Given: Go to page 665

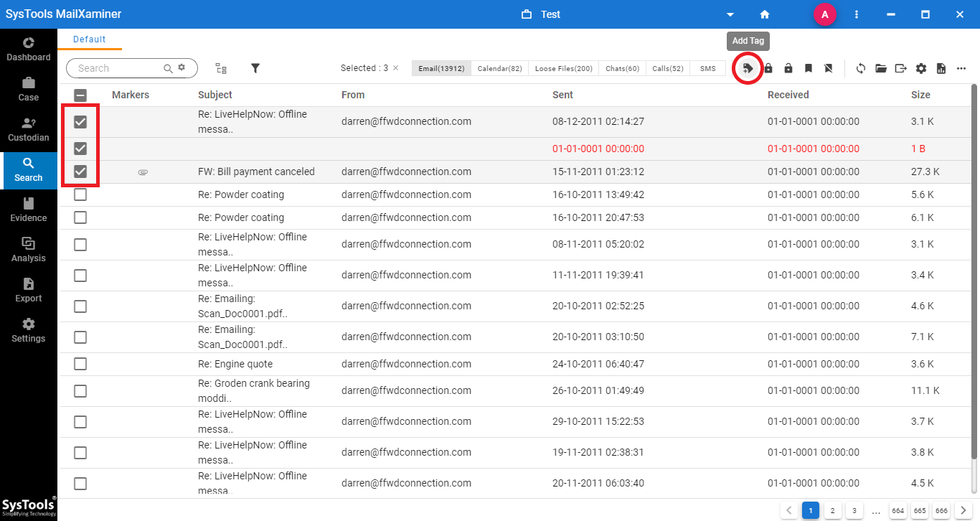Looking at the screenshot, I should [x=920, y=511].
